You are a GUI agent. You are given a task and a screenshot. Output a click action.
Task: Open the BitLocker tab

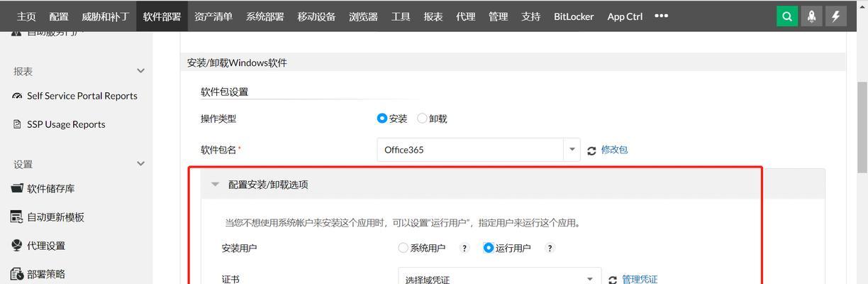pyautogui.click(x=574, y=16)
